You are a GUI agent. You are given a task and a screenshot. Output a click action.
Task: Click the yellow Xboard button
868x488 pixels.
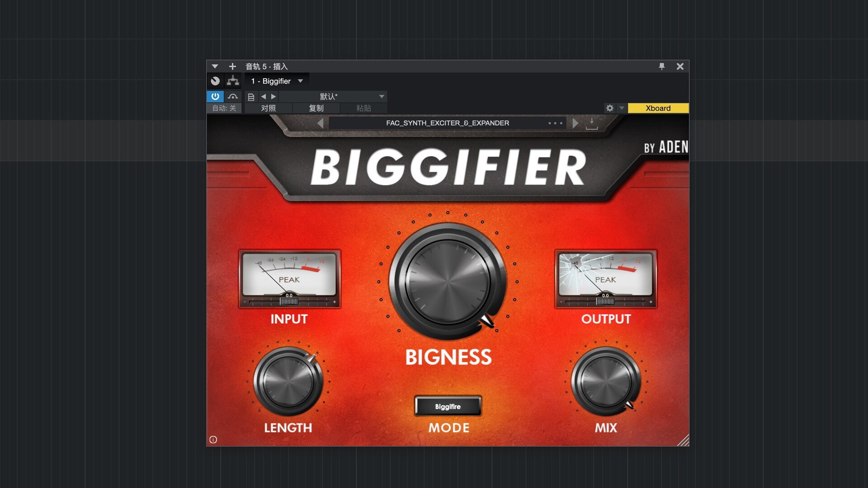click(658, 108)
